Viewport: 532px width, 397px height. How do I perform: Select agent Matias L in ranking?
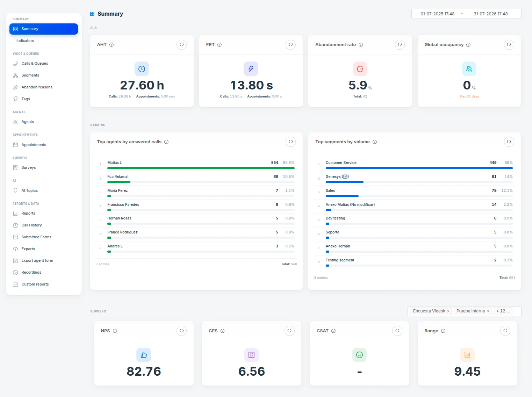(196, 165)
